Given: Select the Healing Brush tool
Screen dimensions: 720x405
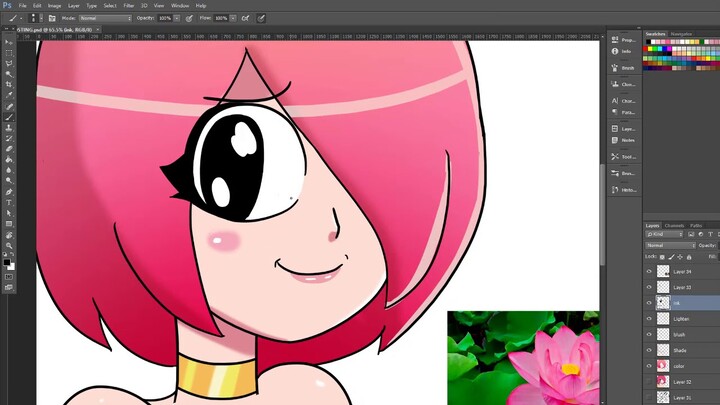Looking at the screenshot, I should [9, 106].
